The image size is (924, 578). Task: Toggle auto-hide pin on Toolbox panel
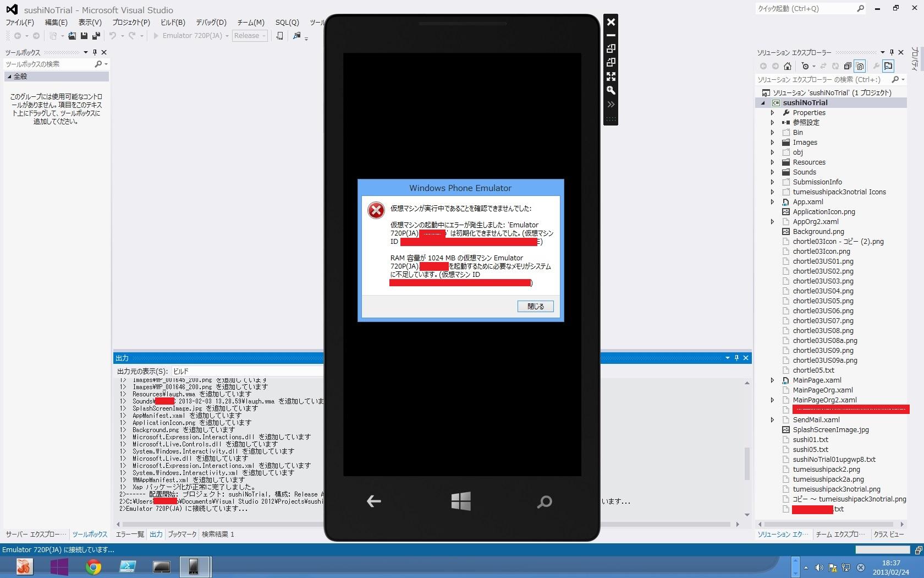(x=95, y=52)
